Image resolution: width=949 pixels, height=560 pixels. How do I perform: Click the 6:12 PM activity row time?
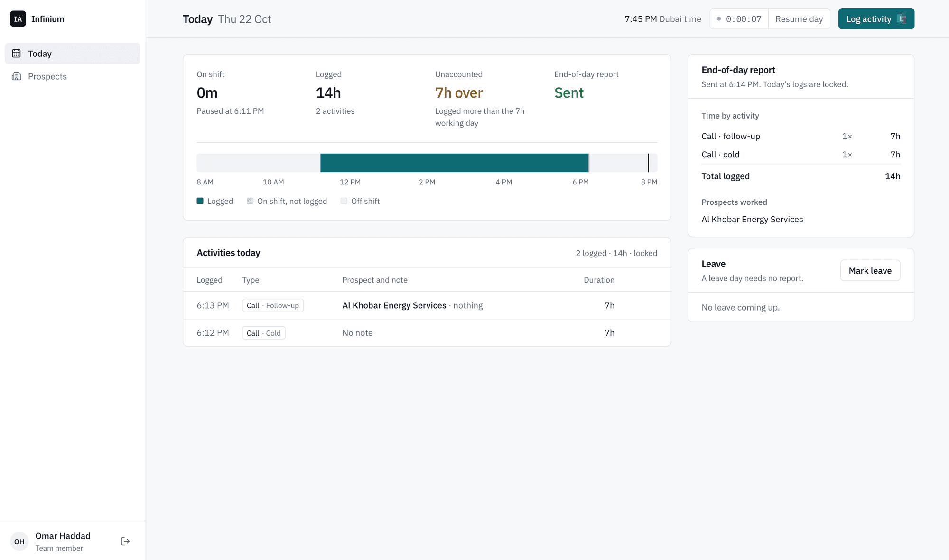[x=213, y=333]
